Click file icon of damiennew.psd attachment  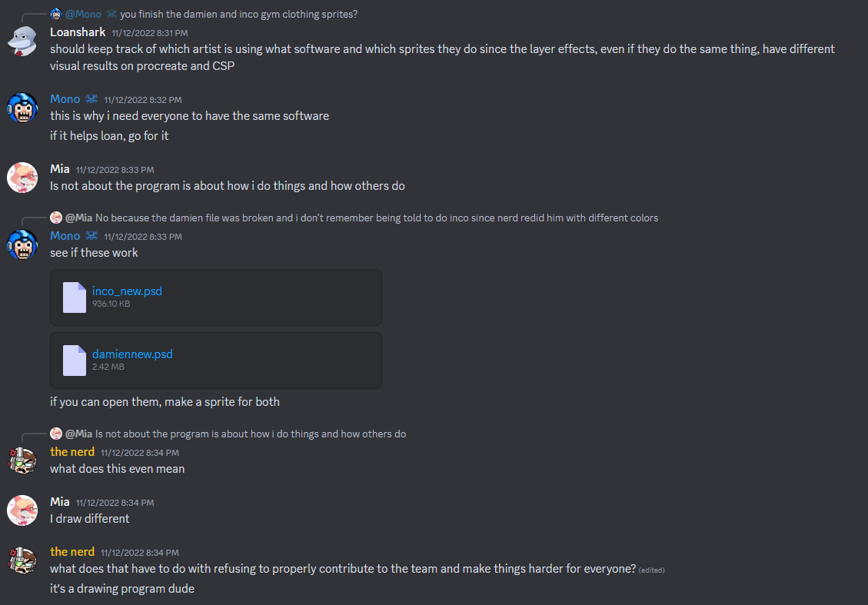point(74,361)
